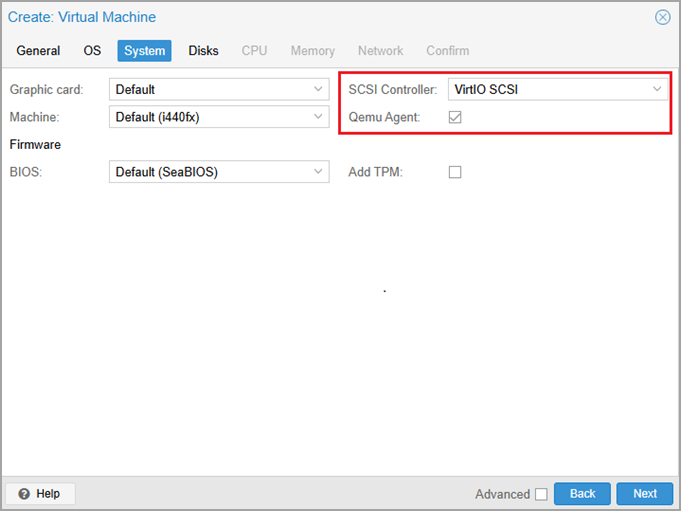Open the Graphic card dropdown
This screenshot has width=681, height=511.
coord(219,89)
